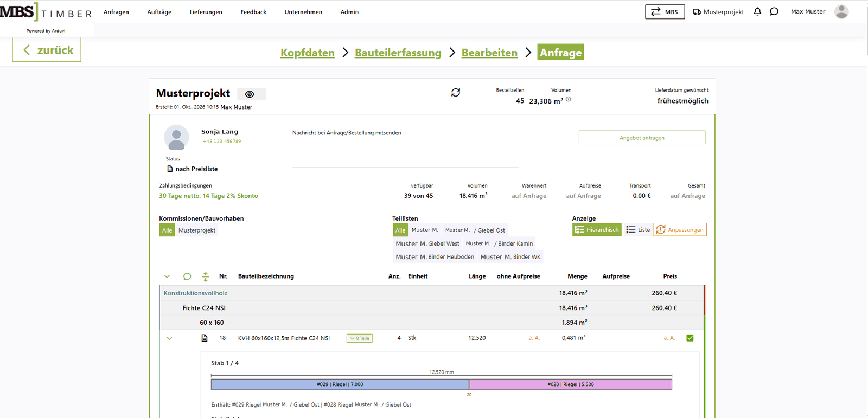The height and width of the screenshot is (418, 868).
Task: Open the notifications bell
Action: [757, 11]
